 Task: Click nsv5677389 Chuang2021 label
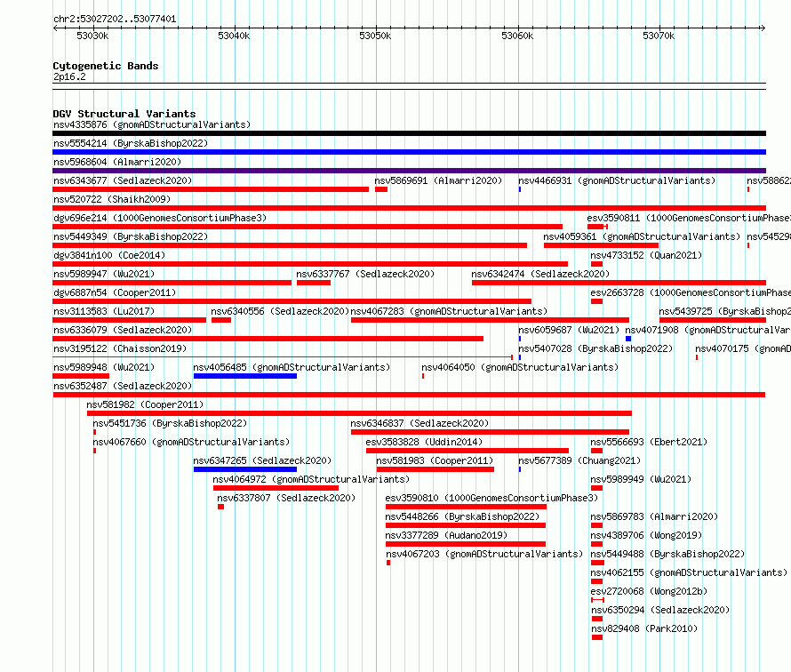(x=579, y=460)
